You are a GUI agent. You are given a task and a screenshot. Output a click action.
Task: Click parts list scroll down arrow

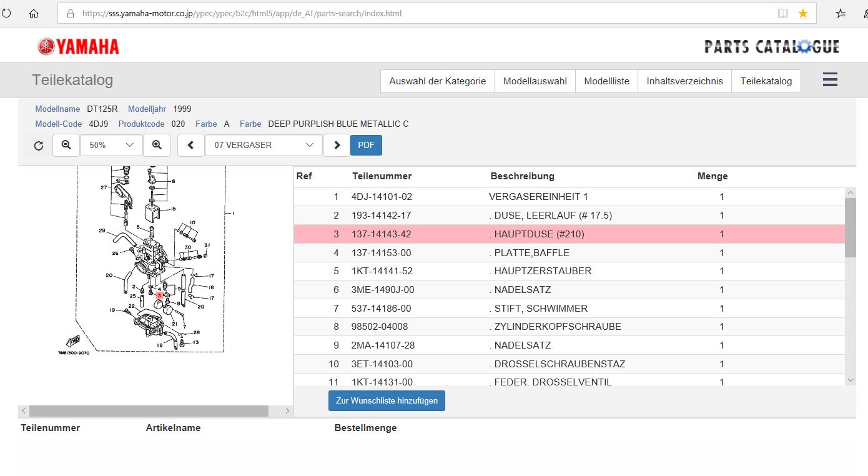coord(851,380)
